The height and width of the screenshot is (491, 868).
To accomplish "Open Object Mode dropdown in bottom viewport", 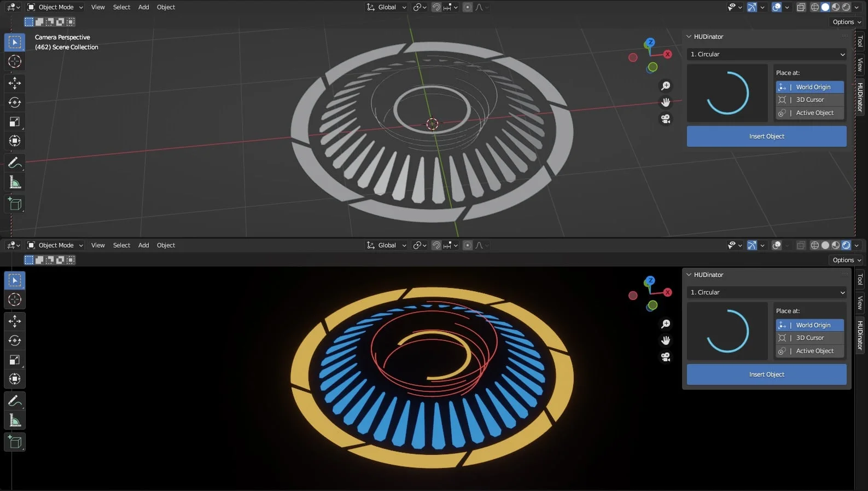I will [55, 245].
